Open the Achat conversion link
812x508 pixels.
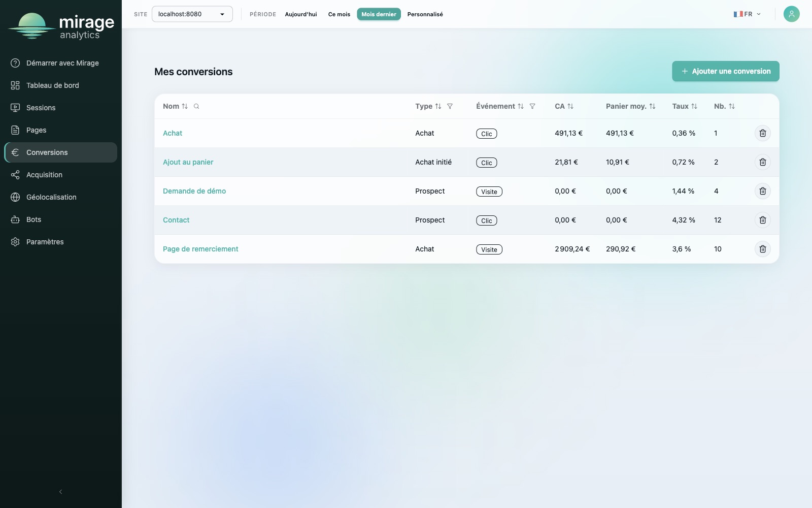pyautogui.click(x=173, y=133)
